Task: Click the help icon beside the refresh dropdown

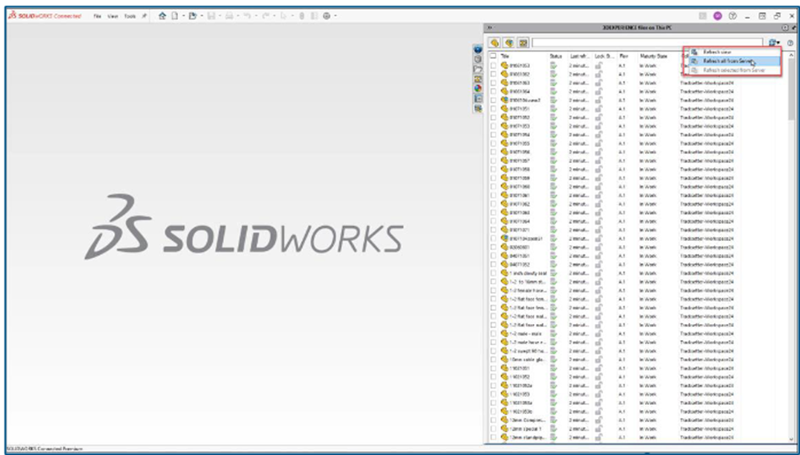Action: coord(791,43)
